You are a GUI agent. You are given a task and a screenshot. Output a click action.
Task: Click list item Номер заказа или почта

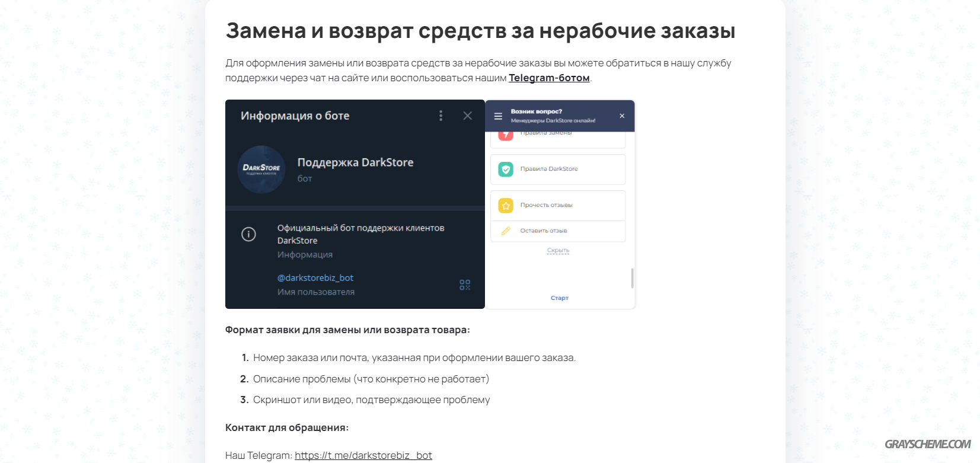click(x=414, y=357)
